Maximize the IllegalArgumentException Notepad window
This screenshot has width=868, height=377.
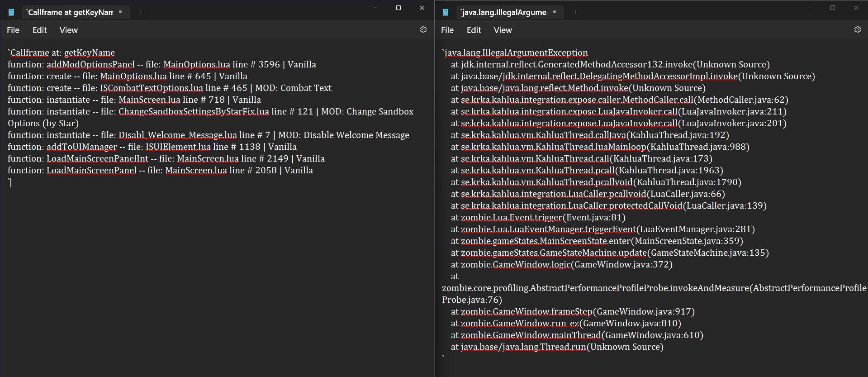click(x=833, y=8)
